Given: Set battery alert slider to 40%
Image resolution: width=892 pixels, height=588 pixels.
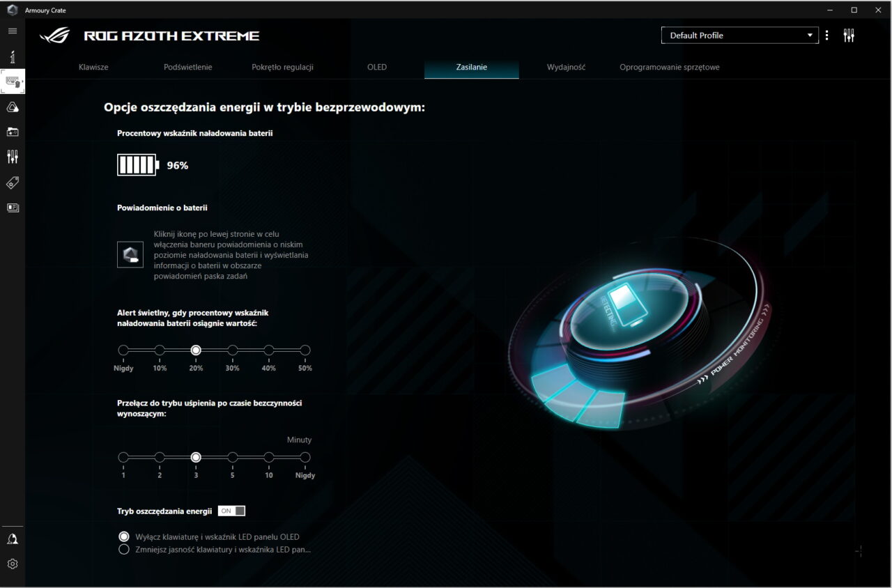Looking at the screenshot, I should click(x=269, y=350).
